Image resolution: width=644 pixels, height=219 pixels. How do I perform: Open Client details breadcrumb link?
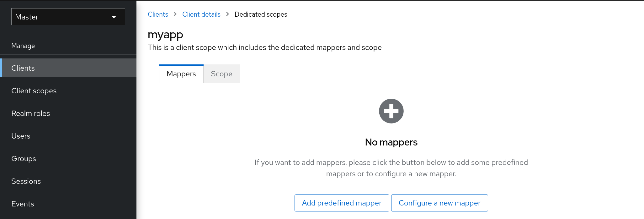(x=201, y=14)
